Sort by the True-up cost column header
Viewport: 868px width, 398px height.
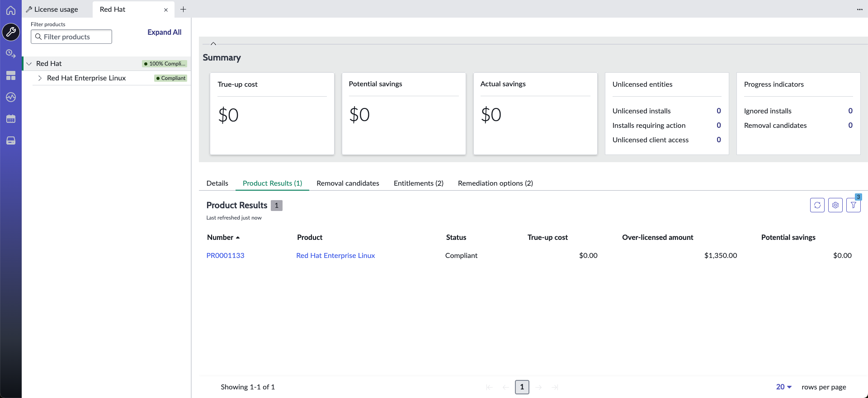pos(547,237)
